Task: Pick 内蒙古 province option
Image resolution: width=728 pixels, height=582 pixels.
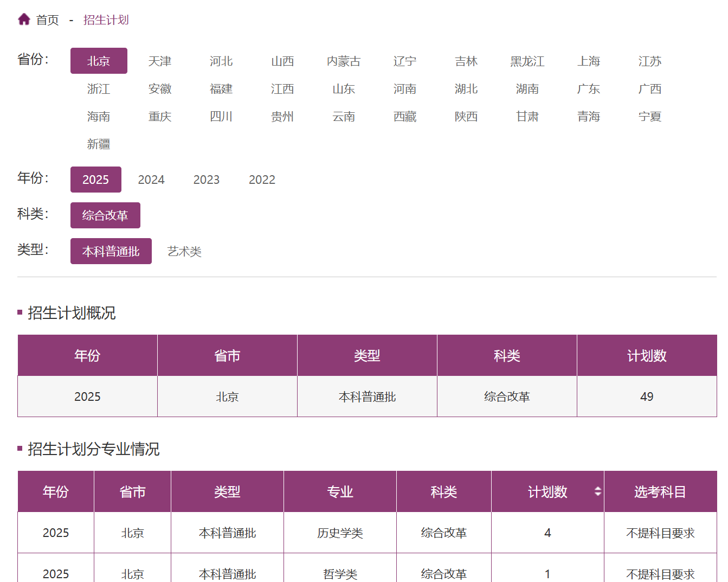Action: click(x=344, y=61)
